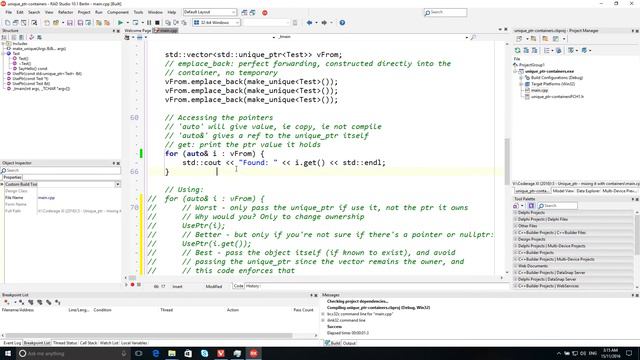Click the editor vertical scrollbar thumb
Image resolution: width=640 pixels, height=360 pixels.
507,161
